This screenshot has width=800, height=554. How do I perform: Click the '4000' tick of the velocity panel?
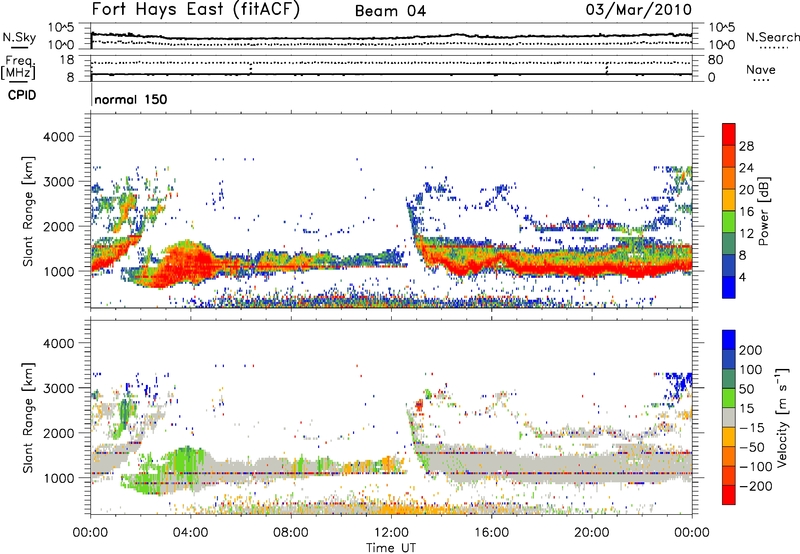click(59, 343)
